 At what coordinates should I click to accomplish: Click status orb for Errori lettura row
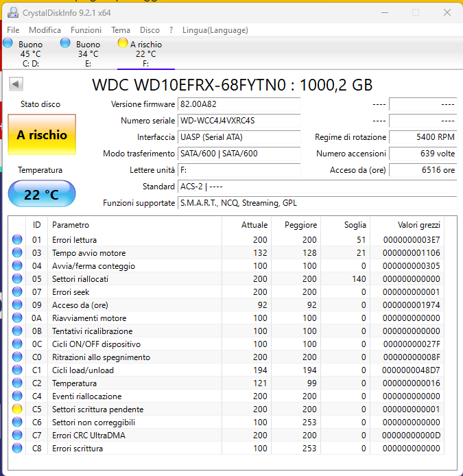point(17,239)
